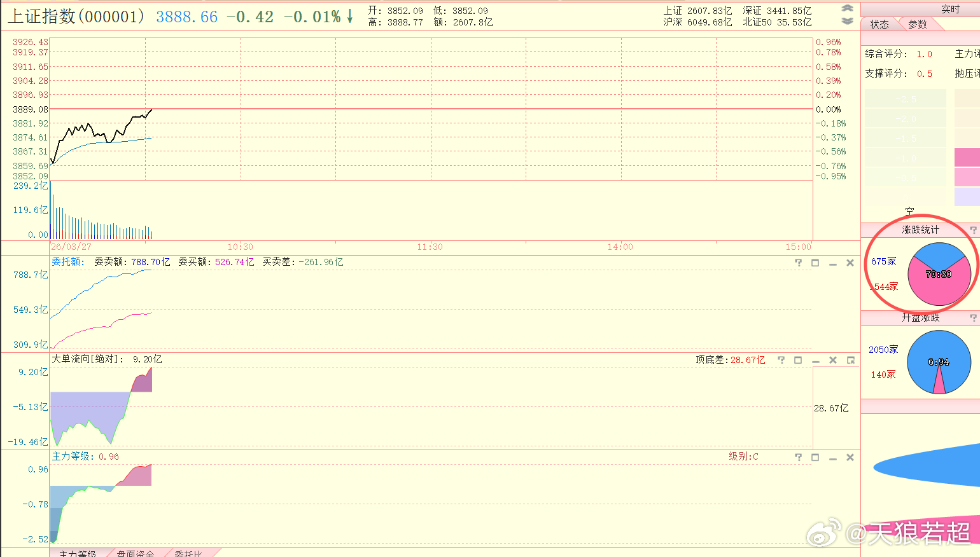This screenshot has height=557, width=980.
Task: Maximize the 主力等级 panel
Action: [x=815, y=457]
